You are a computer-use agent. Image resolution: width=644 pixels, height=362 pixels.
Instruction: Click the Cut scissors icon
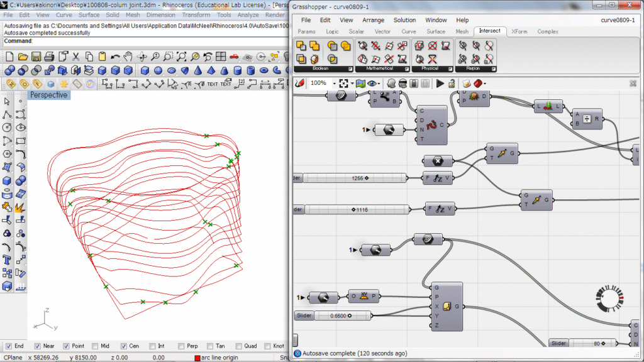[x=75, y=57]
